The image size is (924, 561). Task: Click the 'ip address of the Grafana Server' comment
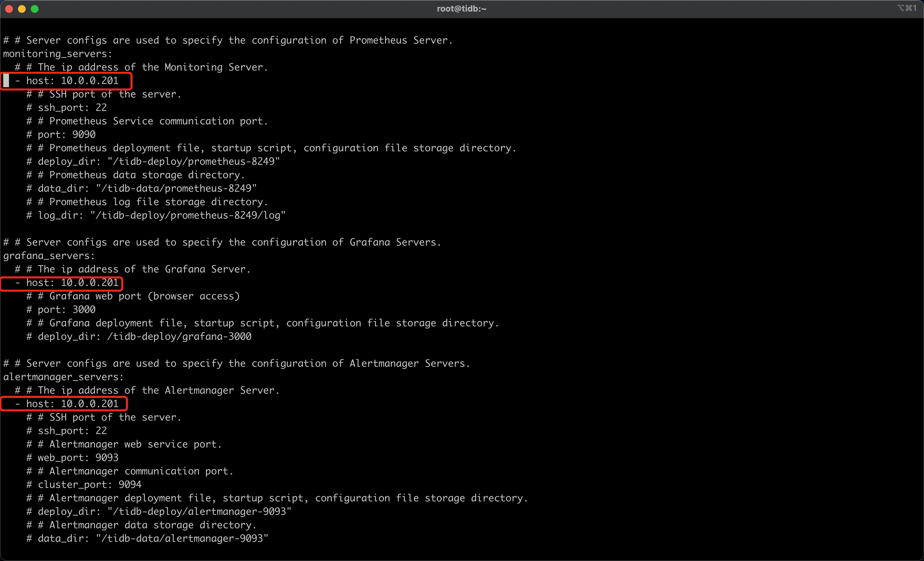133,269
